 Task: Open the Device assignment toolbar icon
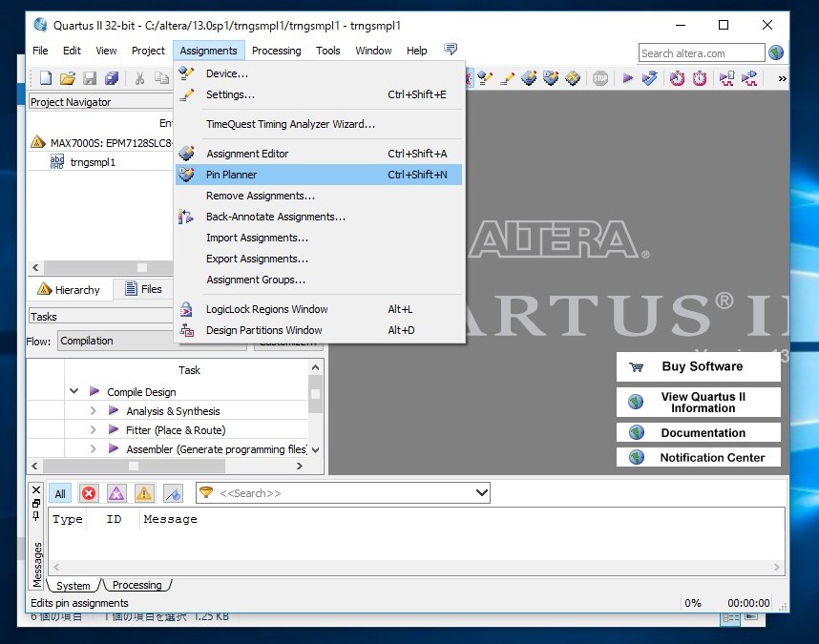coord(485,78)
